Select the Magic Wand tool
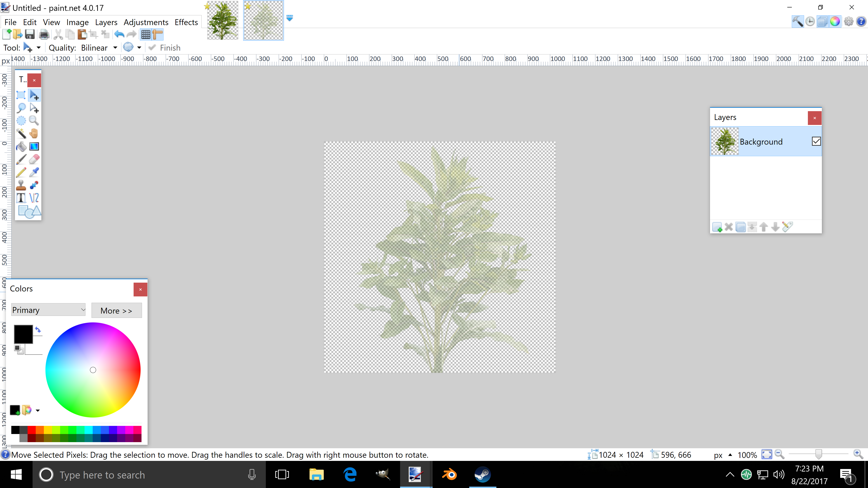The height and width of the screenshot is (488, 868). point(21,133)
